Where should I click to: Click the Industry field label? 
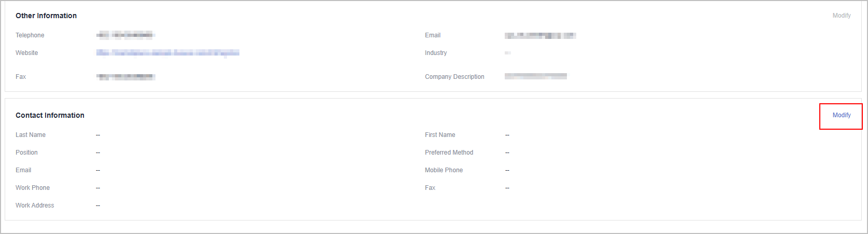(436, 53)
